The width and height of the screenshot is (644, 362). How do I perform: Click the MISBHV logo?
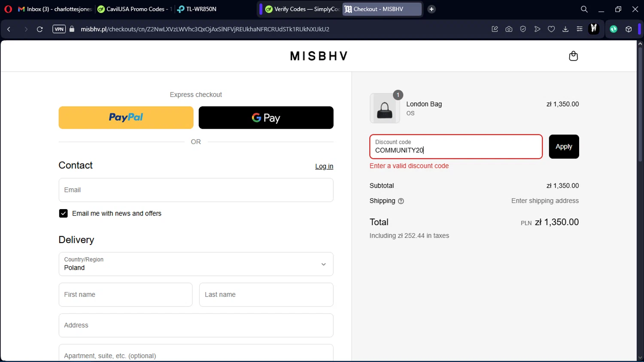[319, 56]
